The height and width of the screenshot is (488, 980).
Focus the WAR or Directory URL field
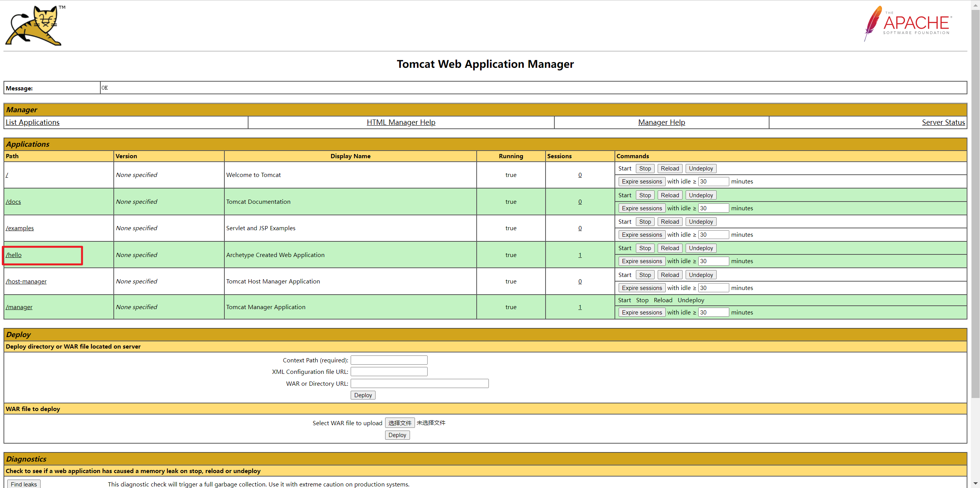coord(420,383)
